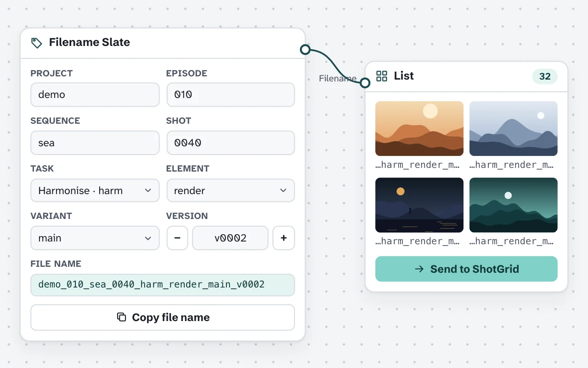588x368 pixels.
Task: Click the 32 count badge in List
Action: pyautogui.click(x=545, y=76)
